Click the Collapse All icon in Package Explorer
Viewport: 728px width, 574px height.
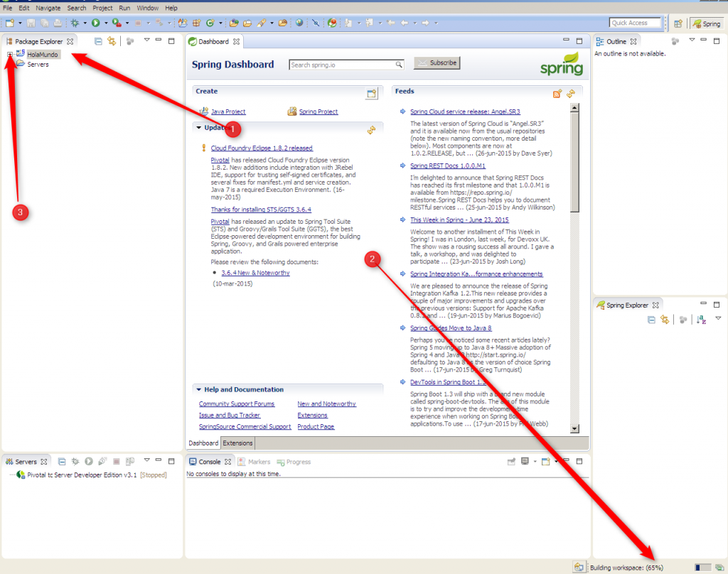[x=97, y=41]
